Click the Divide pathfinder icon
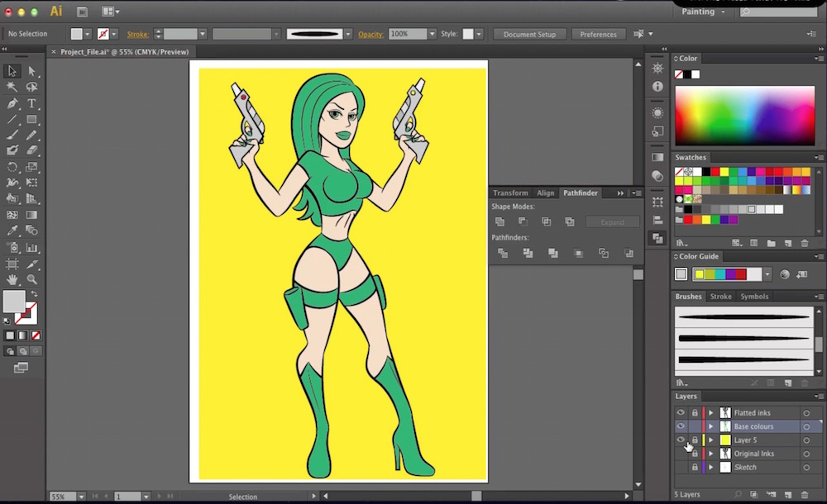This screenshot has width=827, height=504. tap(503, 253)
